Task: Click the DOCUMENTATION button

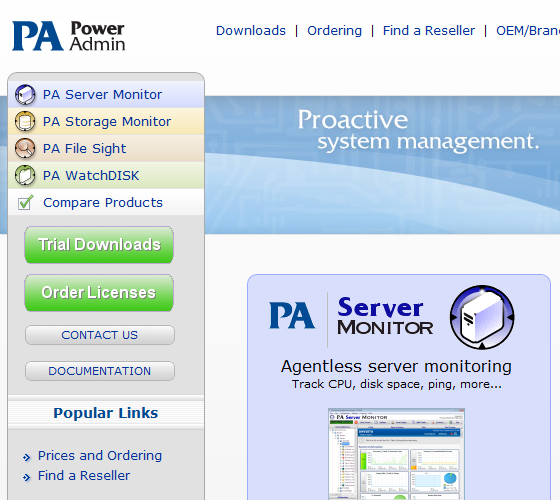Action: coord(100,371)
